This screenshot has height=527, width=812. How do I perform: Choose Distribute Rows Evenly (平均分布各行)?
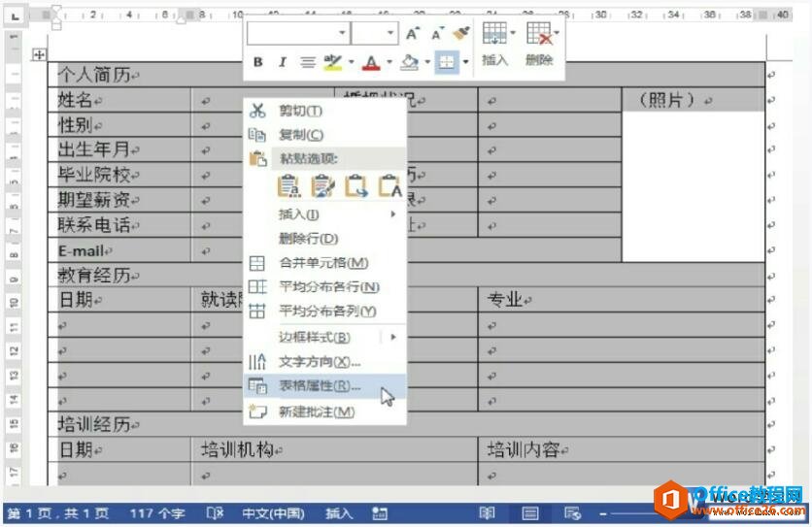point(324,287)
